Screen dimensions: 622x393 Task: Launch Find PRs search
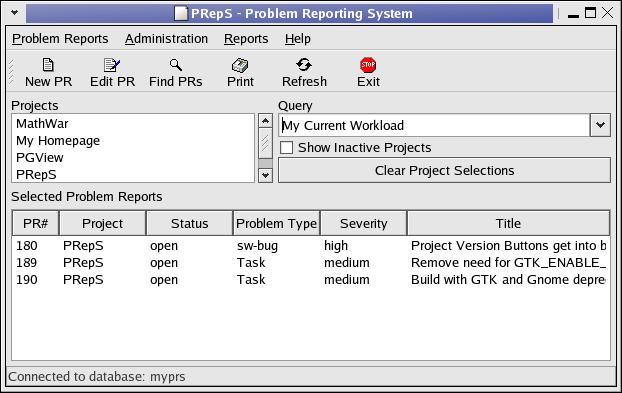point(176,73)
